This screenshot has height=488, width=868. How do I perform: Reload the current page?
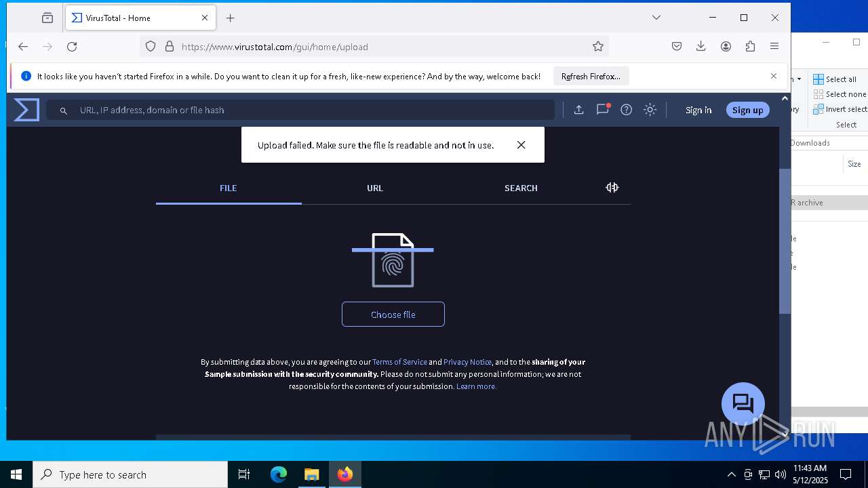tap(72, 47)
